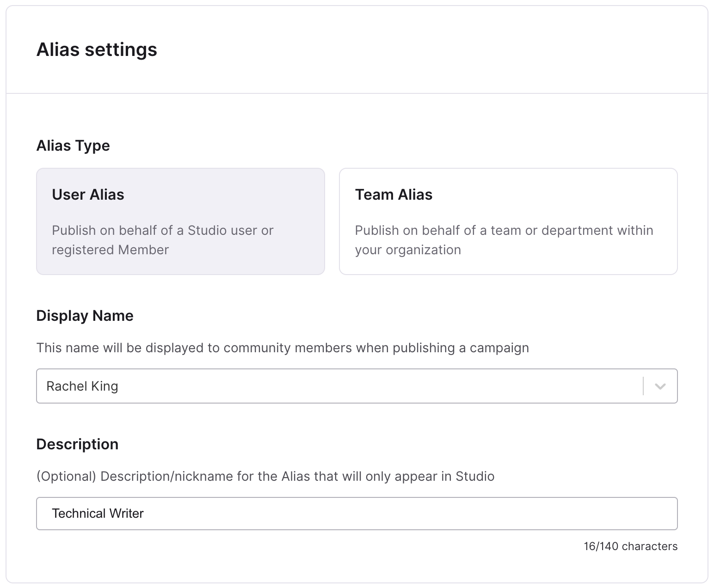This screenshot has width=714, height=588.
Task: Click the Display Name dropdown chevron arrow
Action: point(660,386)
